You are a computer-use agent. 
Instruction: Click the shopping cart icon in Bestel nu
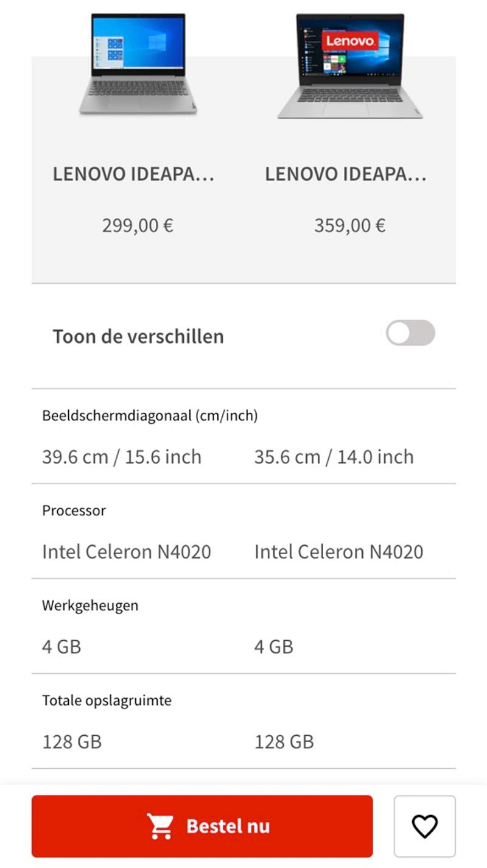pyautogui.click(x=160, y=827)
